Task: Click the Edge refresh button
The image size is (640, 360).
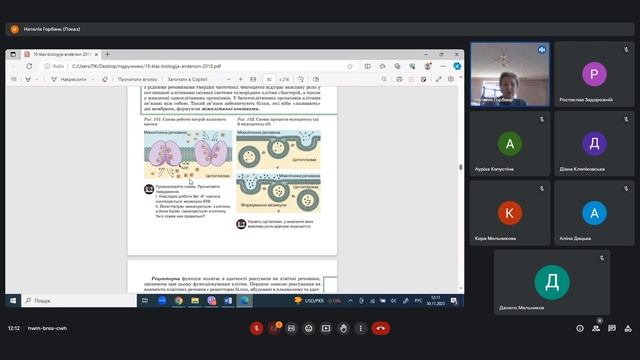Action: point(29,66)
